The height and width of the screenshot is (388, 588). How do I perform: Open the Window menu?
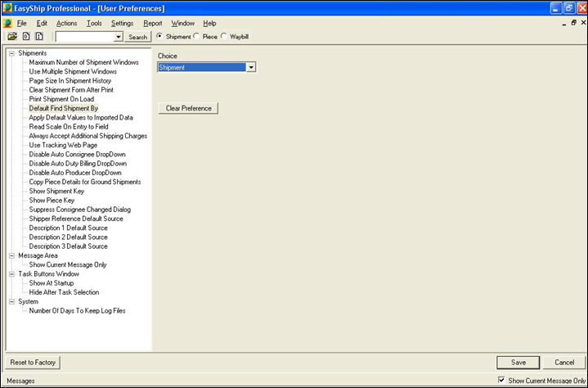click(x=182, y=23)
